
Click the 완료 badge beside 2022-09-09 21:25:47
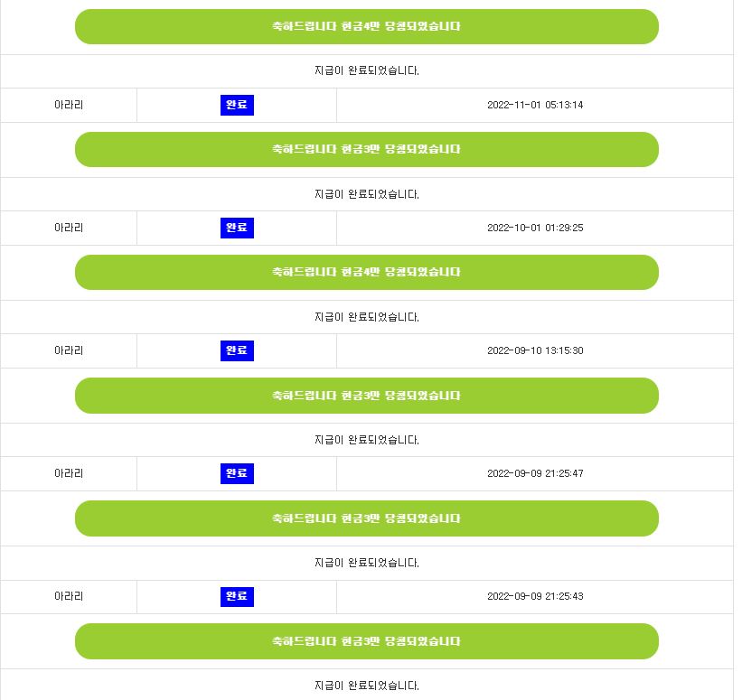237,473
